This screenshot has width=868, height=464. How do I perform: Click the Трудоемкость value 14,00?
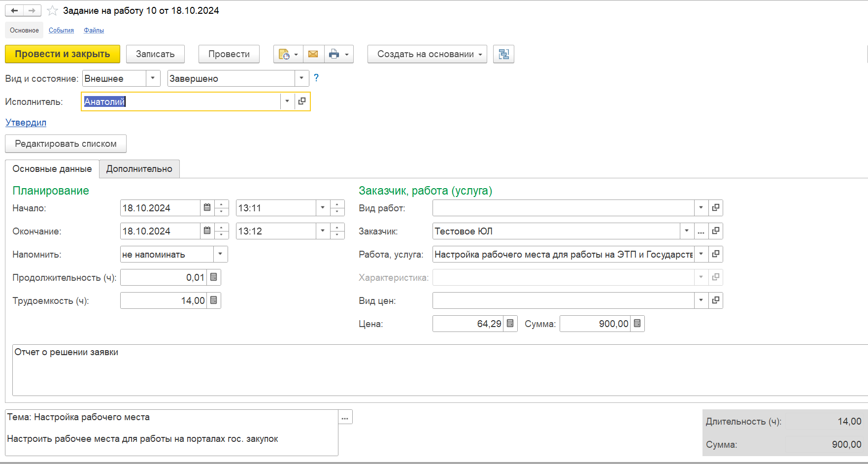[164, 300]
